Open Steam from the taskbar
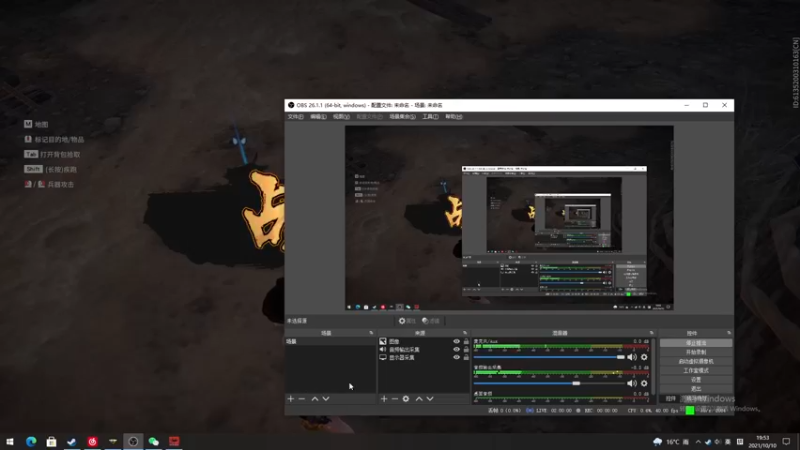Image resolution: width=800 pixels, height=450 pixels. (71, 441)
